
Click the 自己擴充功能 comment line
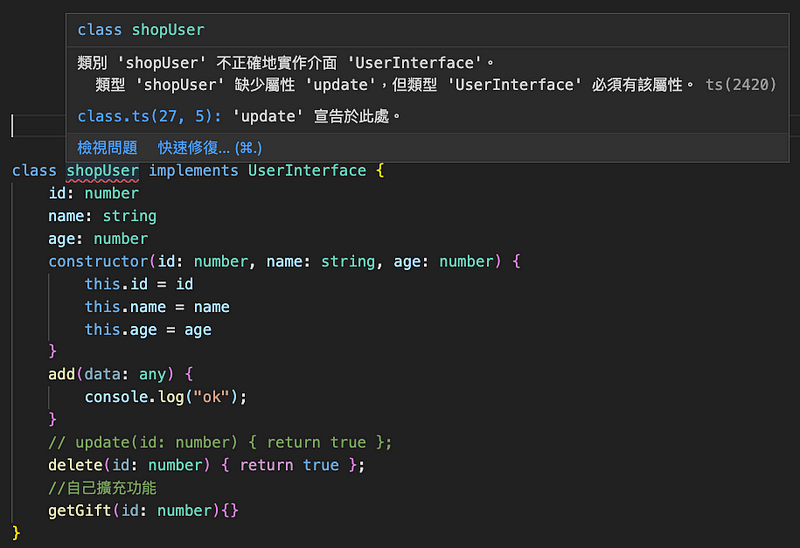tap(102, 488)
